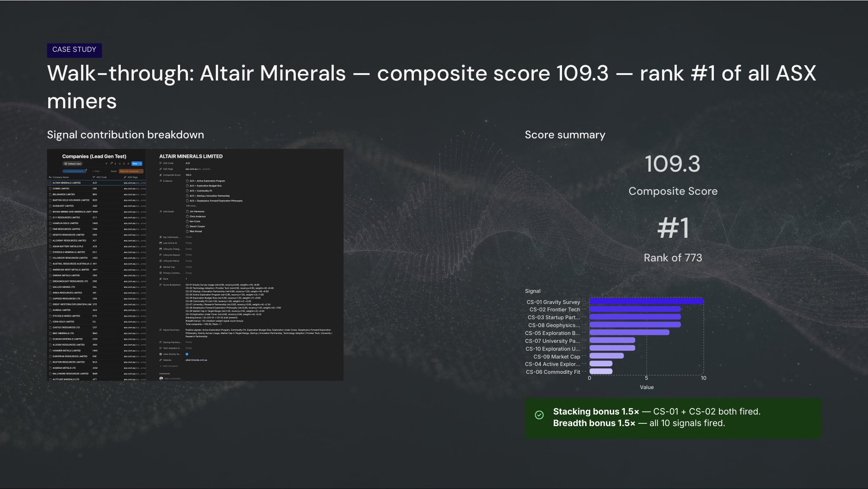
Task: Open the Composite Score sort pill
Action: 75,171
